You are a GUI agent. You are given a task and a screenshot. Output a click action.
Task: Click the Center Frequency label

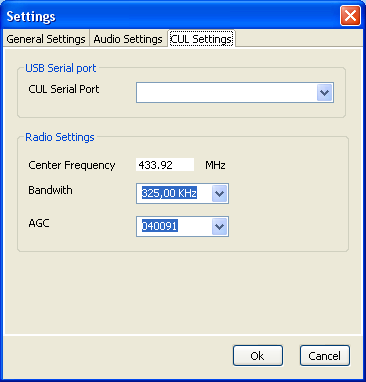(x=72, y=165)
